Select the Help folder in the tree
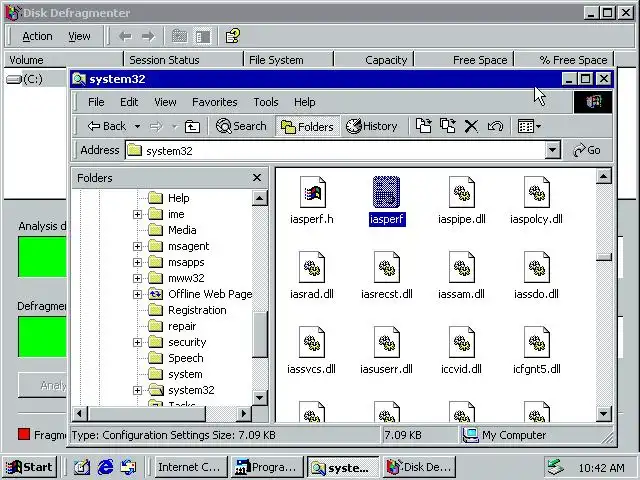640x480 pixels. pyautogui.click(x=178, y=198)
